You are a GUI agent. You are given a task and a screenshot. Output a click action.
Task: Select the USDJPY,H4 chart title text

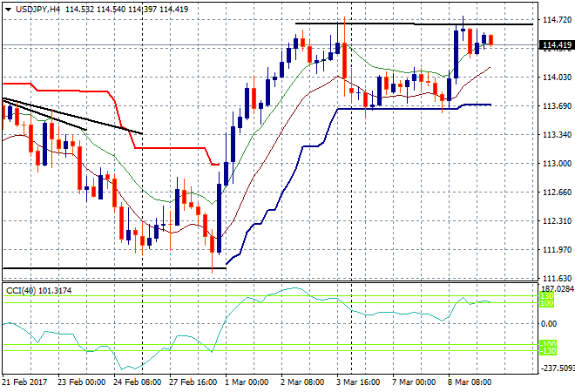(x=37, y=10)
